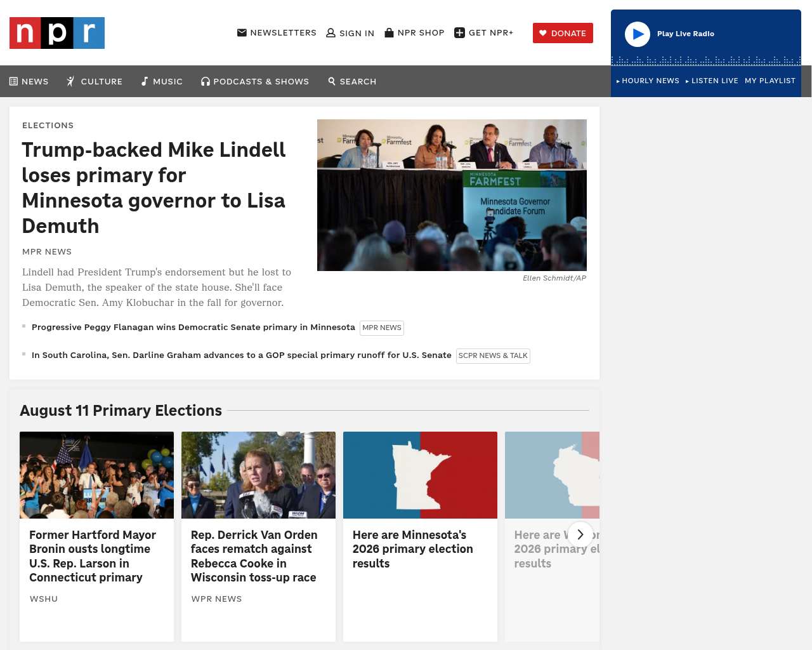Viewport: 812px width, 650px height.
Task: Open the Van Orden rematch headline
Action: 254,556
